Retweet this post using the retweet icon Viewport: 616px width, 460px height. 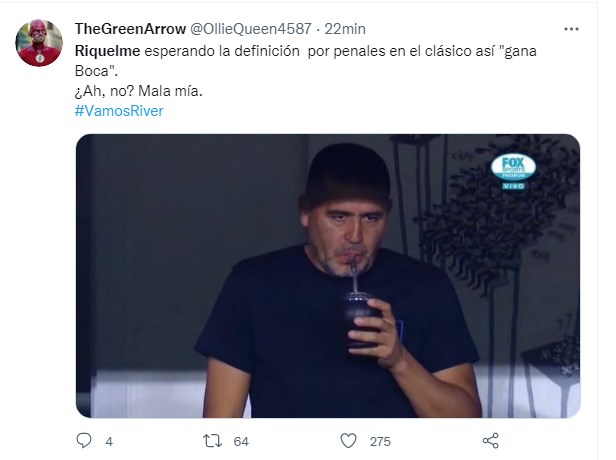pyautogui.click(x=212, y=441)
